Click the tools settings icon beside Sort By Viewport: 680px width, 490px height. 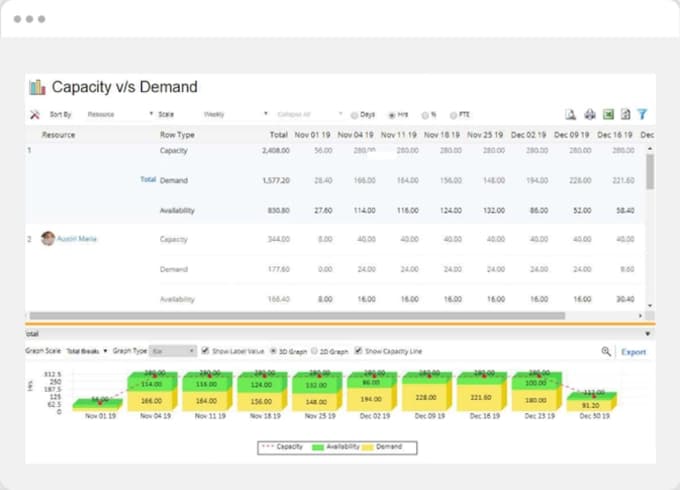(x=35, y=114)
